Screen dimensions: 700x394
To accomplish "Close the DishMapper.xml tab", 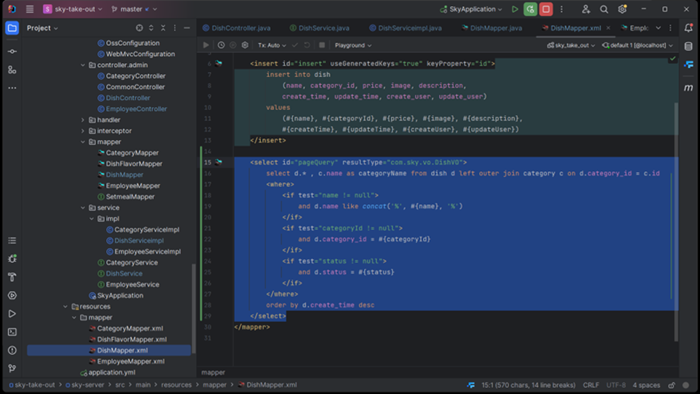I will coord(608,28).
